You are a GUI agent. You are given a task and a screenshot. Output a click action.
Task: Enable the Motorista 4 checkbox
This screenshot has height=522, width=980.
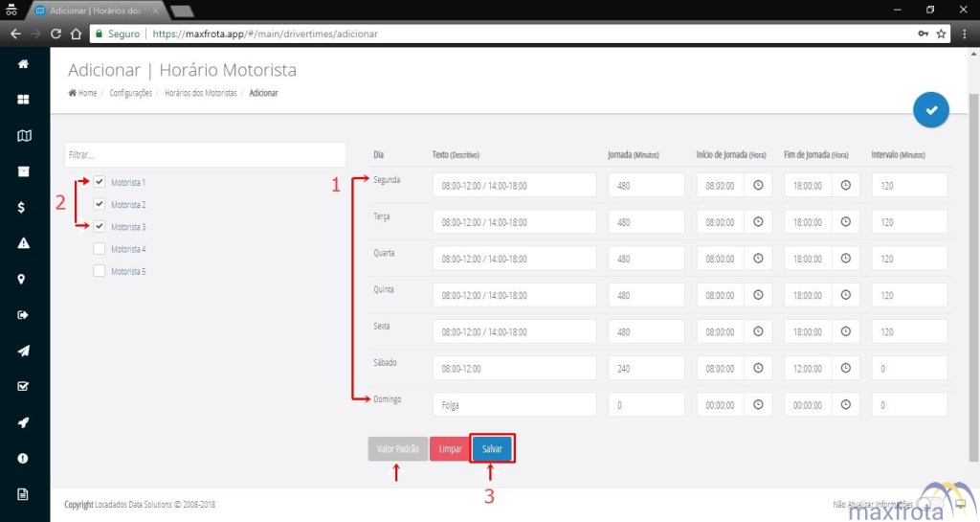[100, 249]
